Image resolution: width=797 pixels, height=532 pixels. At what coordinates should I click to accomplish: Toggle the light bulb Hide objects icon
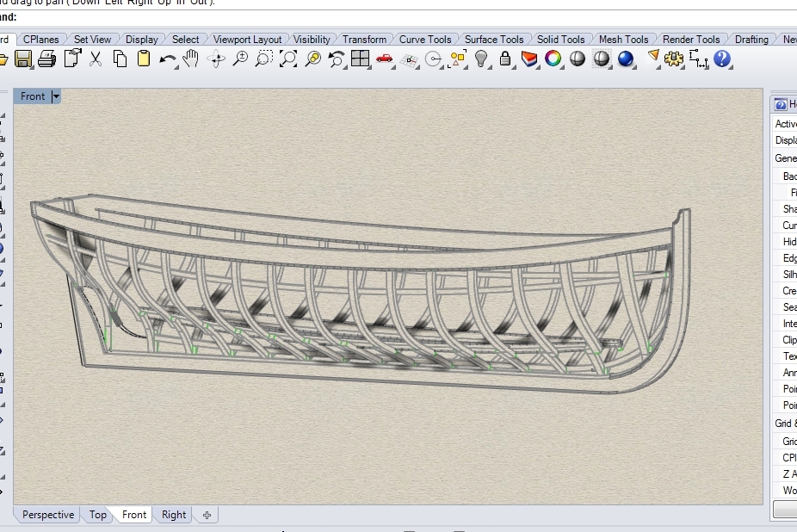click(x=481, y=59)
